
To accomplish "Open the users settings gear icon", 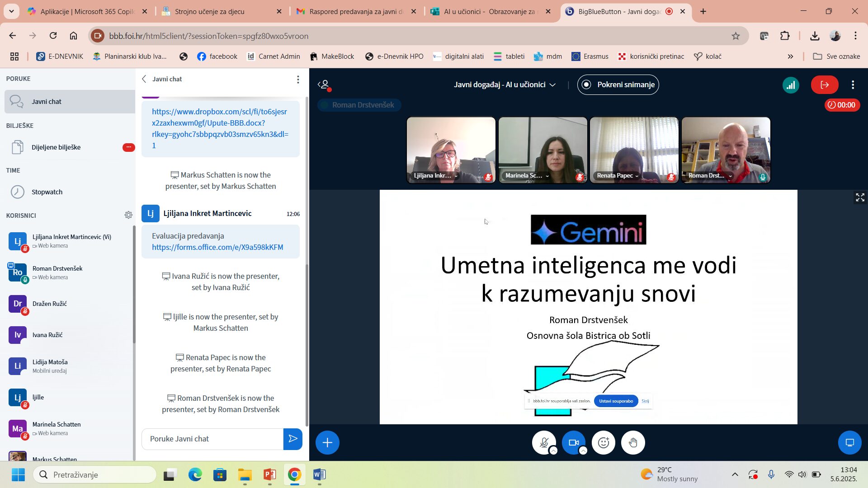I will click(128, 215).
